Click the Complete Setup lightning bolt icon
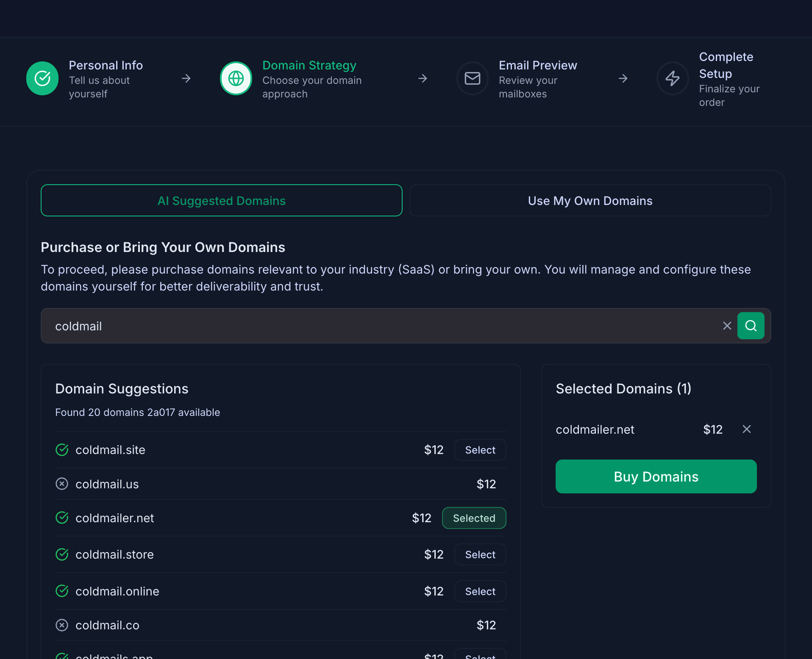 pyautogui.click(x=673, y=78)
